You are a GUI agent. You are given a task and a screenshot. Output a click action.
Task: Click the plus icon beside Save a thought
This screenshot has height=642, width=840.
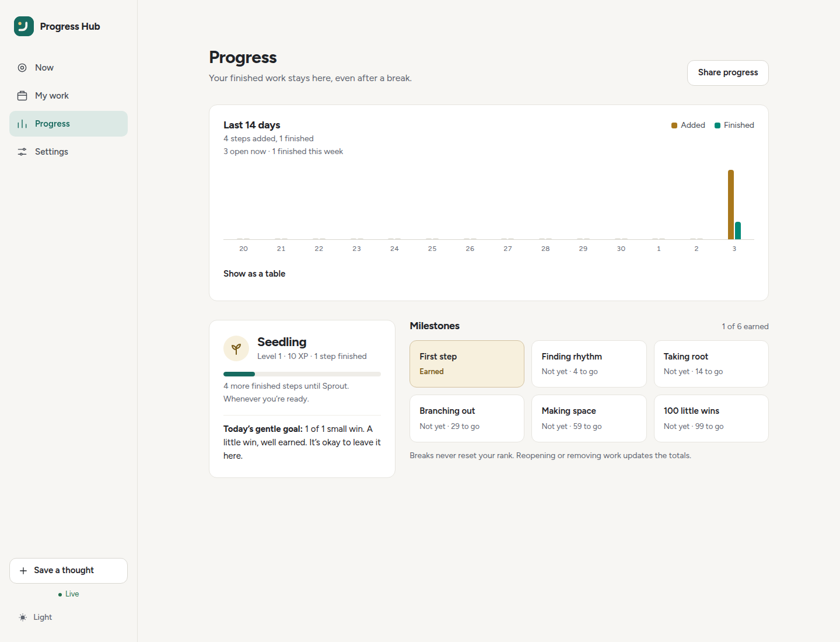(x=23, y=571)
